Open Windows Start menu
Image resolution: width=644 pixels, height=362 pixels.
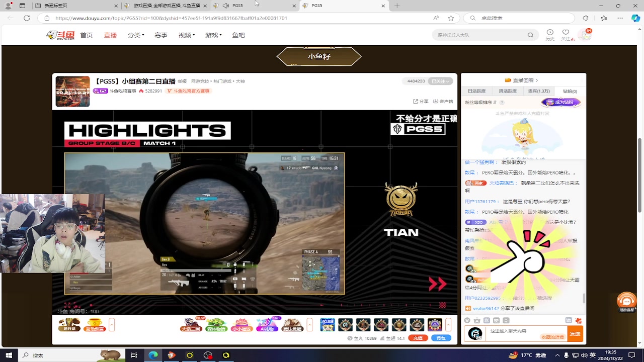click(9, 355)
